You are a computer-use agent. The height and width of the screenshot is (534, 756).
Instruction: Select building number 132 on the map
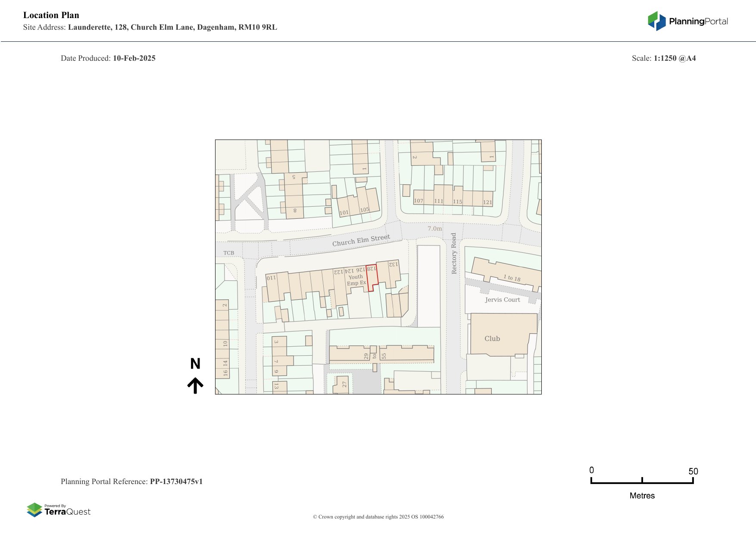(x=394, y=264)
